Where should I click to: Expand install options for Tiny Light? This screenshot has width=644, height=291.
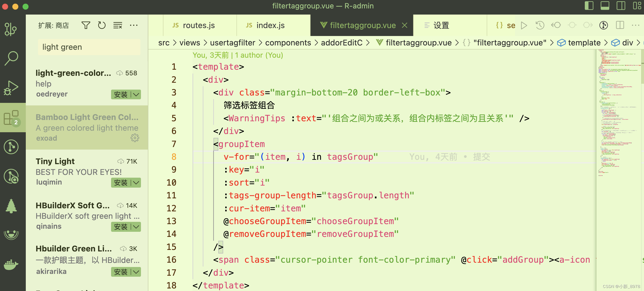pos(136,183)
